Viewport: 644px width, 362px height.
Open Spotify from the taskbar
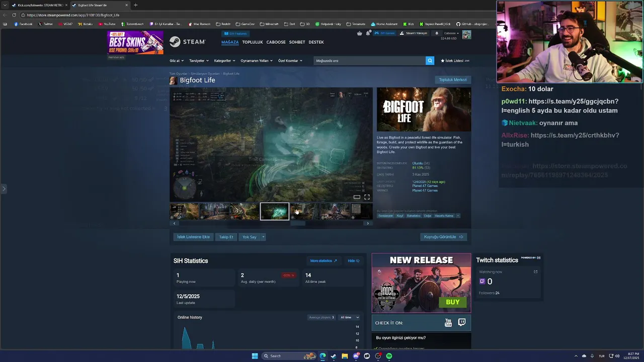[389, 356]
